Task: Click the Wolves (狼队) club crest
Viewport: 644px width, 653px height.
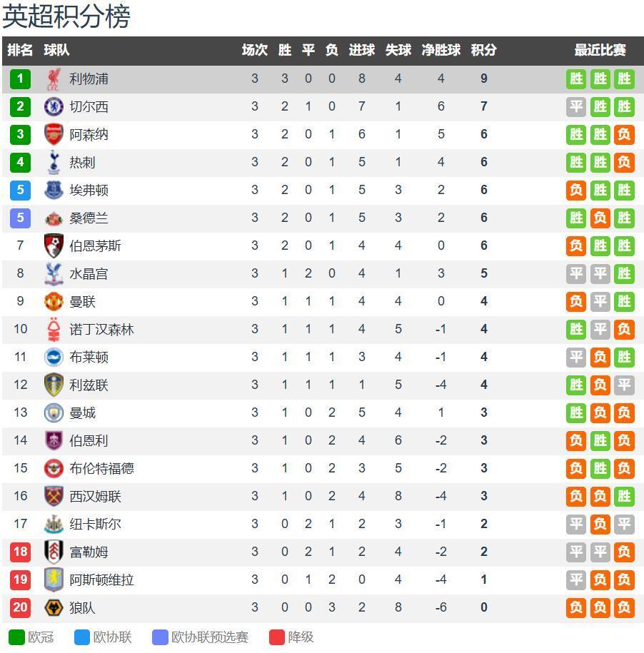Action: point(54,608)
